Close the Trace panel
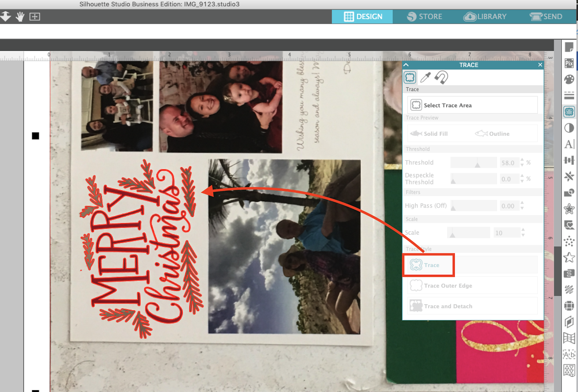The width and height of the screenshot is (578, 392). (540, 65)
